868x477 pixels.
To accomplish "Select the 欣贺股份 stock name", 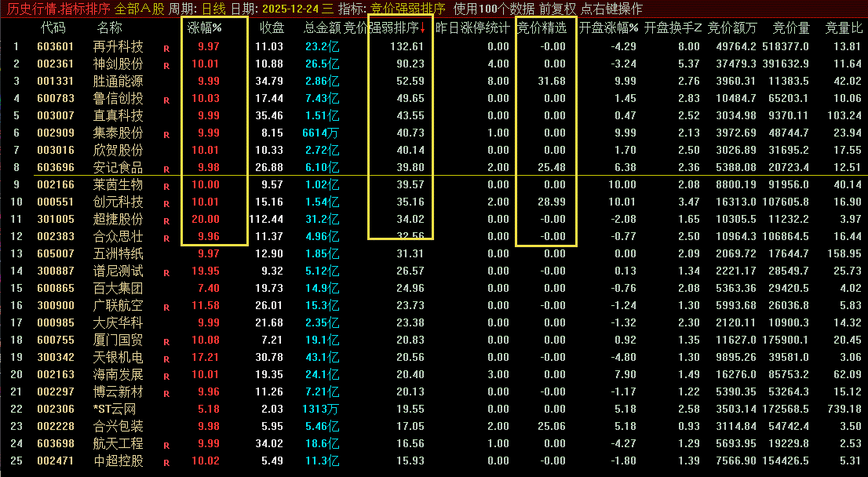I will click(118, 150).
